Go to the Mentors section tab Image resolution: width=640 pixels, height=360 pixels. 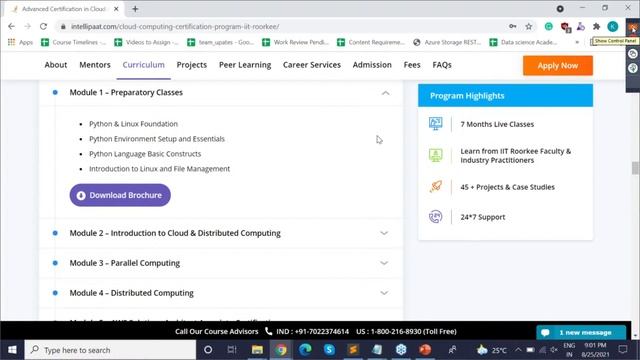[95, 65]
